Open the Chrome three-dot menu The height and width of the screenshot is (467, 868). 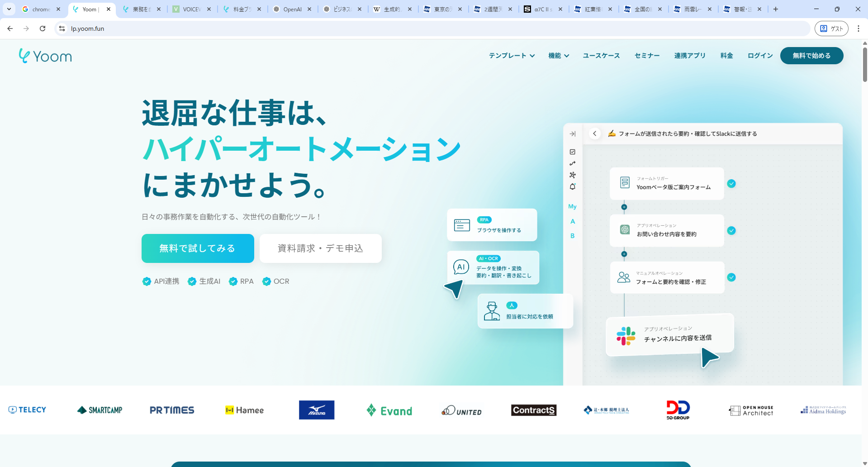tap(858, 29)
